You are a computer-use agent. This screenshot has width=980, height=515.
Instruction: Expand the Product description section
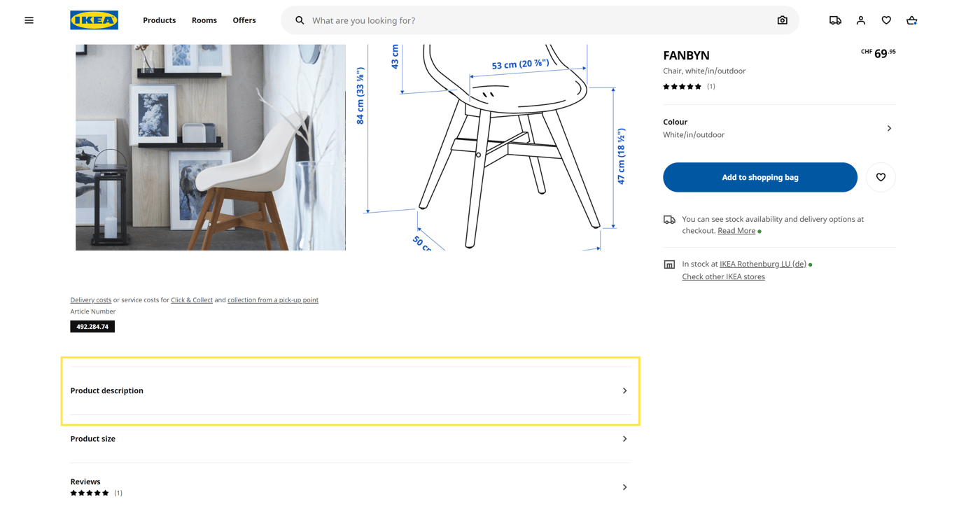click(x=350, y=390)
